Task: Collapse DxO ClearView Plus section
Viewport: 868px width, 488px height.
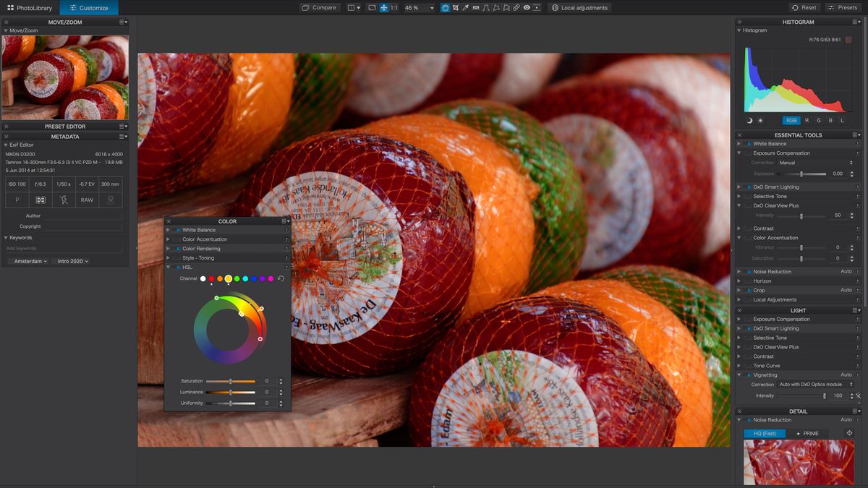Action: [739, 205]
